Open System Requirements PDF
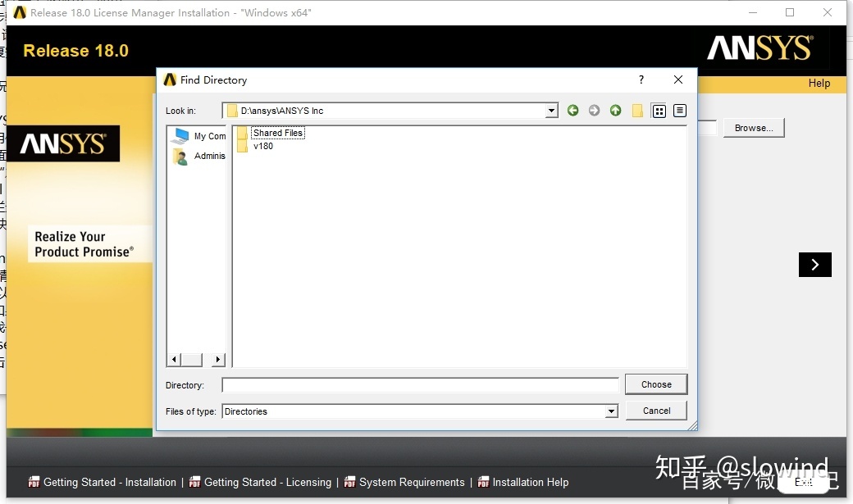The image size is (853, 504). 404,482
